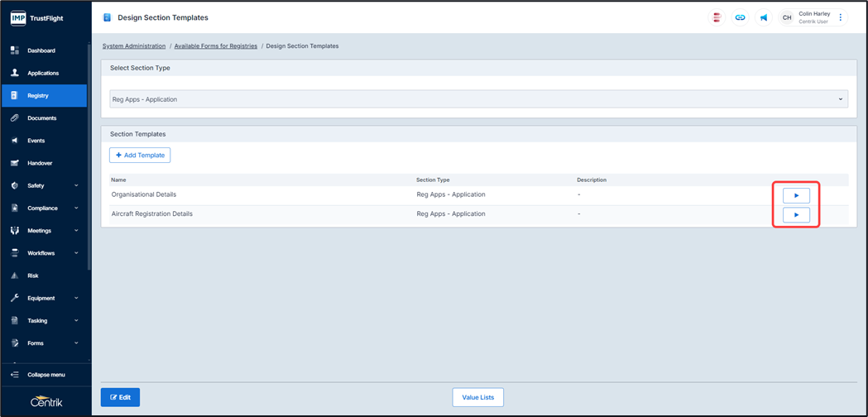868x417 pixels.
Task: Open the three-dot user options menu
Action: pyautogui.click(x=841, y=17)
